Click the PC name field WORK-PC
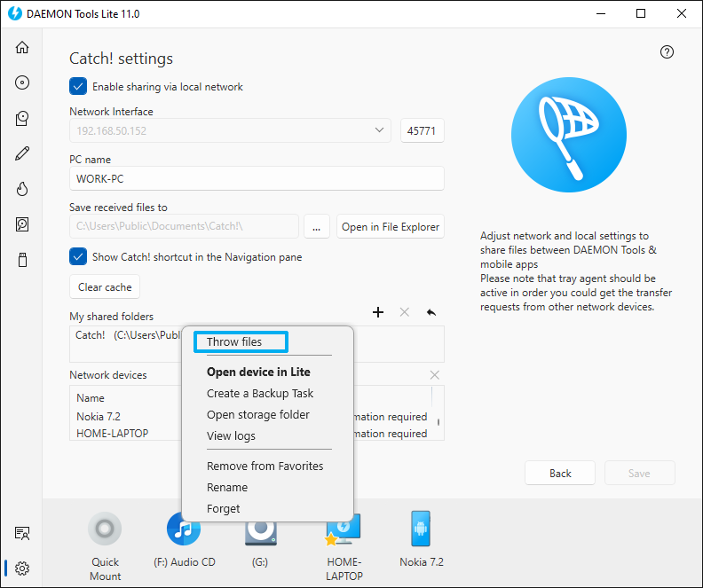This screenshot has height=588, width=703. [x=257, y=178]
